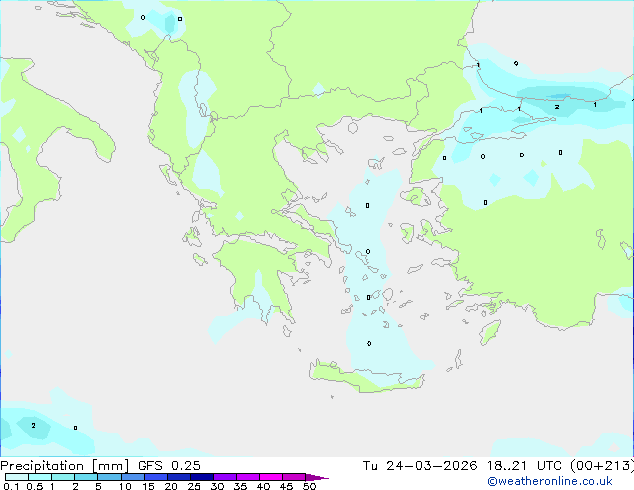Click the weatheronline.co.uk copyright link
This screenshot has height=490, width=634.
pyautogui.click(x=550, y=481)
